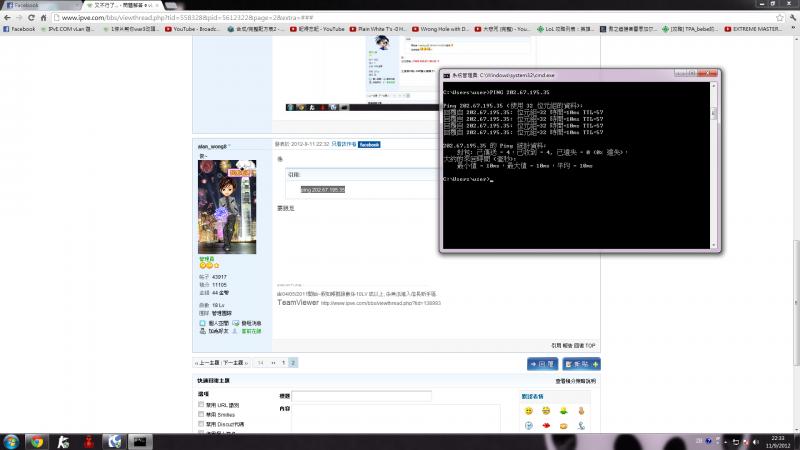Open personal space icon under avatar
Image resolution: width=800 pixels, height=450 pixels.
203,323
